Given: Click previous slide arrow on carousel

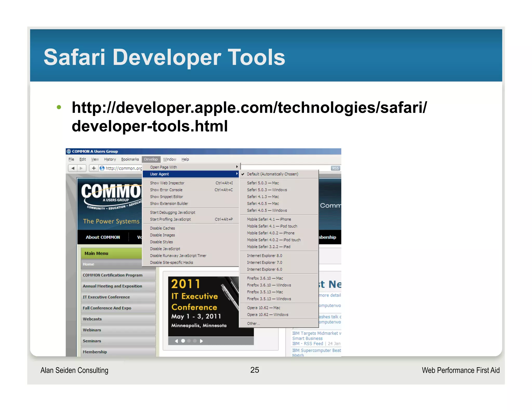Looking at the screenshot, I should (x=176, y=341).
